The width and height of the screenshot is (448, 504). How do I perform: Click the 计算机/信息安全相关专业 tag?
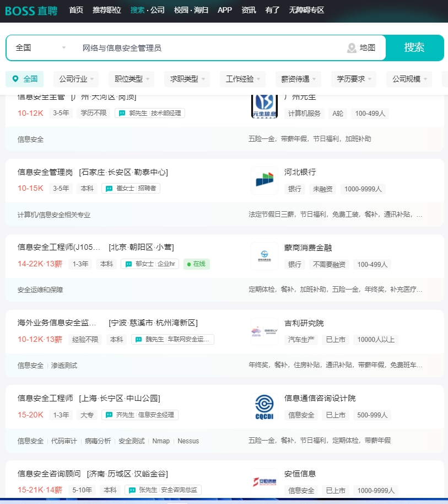click(54, 215)
